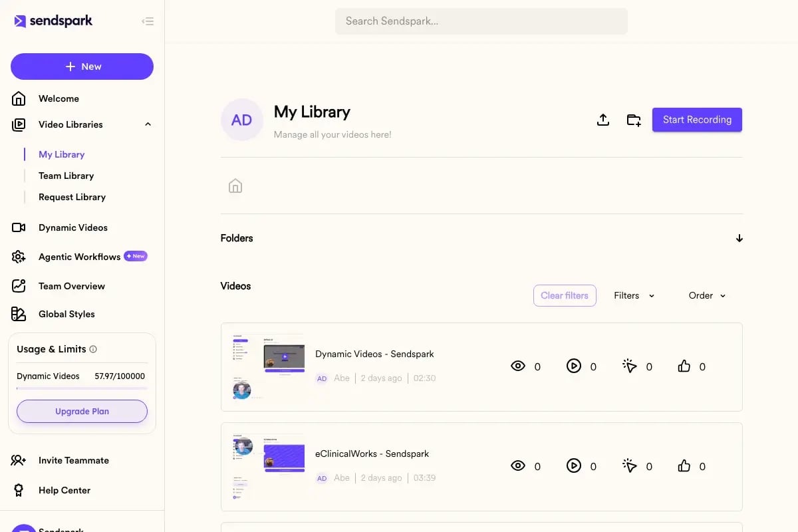Viewport: 798px width, 532px height.
Task: Open Team Library
Action: (x=66, y=176)
